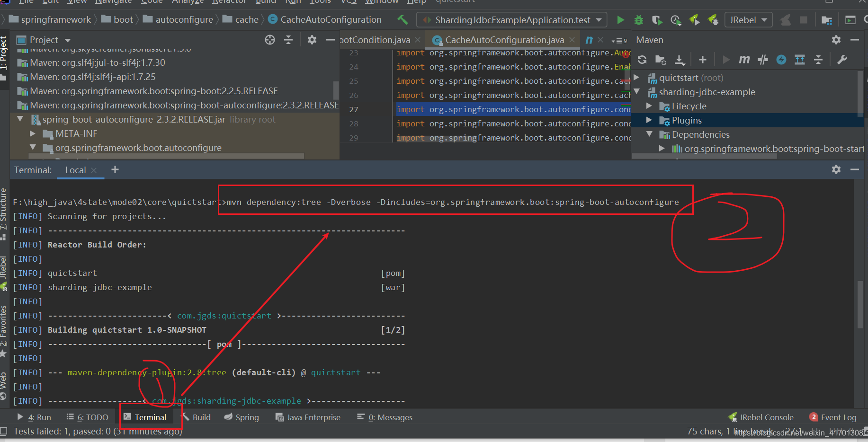The image size is (868, 442).
Task: Open Project panel gear settings
Action: point(312,40)
